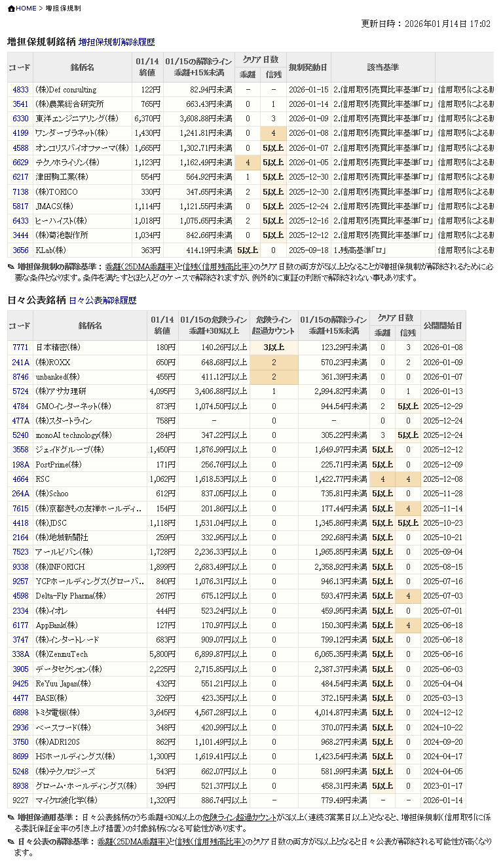Screen dimensions: 503x868
Task: Open the 日々公表解除履歴 link
Action: coord(103,301)
